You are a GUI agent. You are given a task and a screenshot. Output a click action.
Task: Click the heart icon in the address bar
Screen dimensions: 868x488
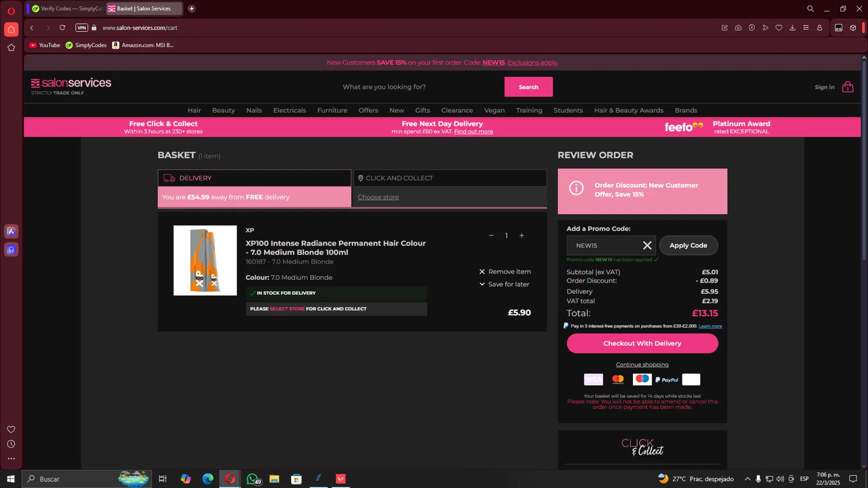point(779,28)
